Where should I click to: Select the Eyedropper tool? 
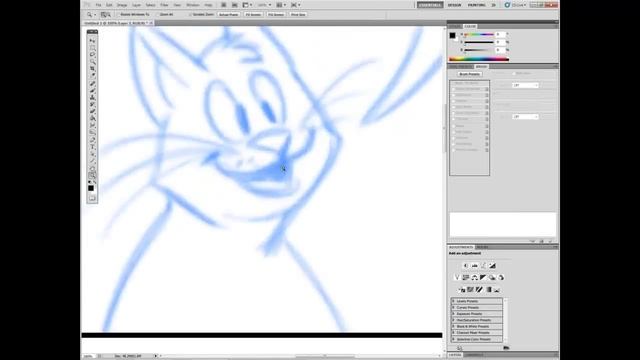click(92, 76)
